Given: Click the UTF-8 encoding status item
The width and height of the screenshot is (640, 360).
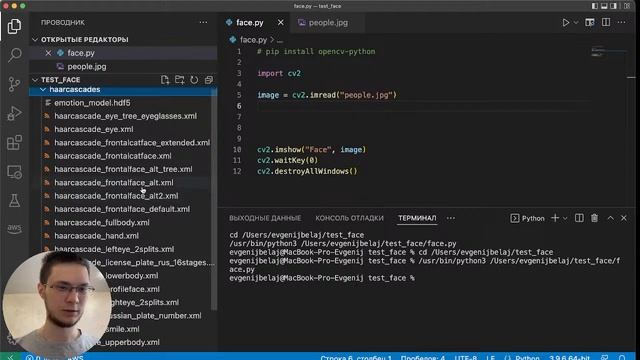Looking at the screenshot, I should pyautogui.click(x=465, y=357).
